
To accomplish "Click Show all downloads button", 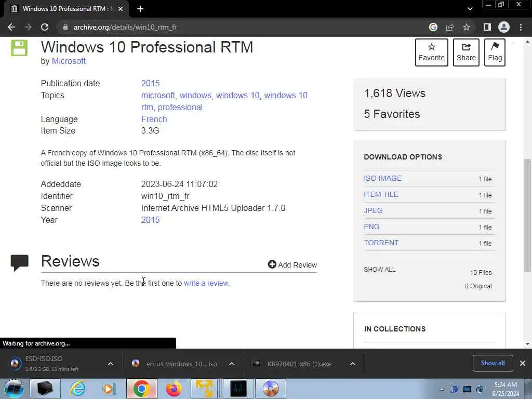I will 493,363.
